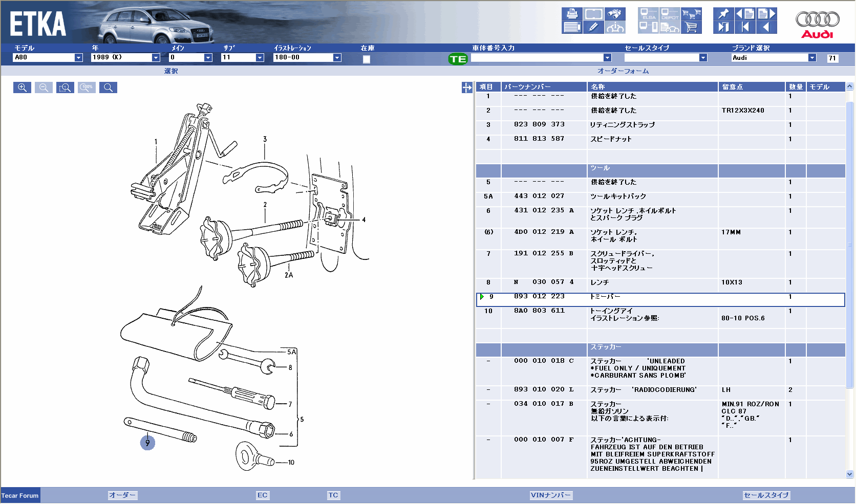The height and width of the screenshot is (504, 856).
Task: Click the オーダーフォーム tab label
Action: click(623, 71)
